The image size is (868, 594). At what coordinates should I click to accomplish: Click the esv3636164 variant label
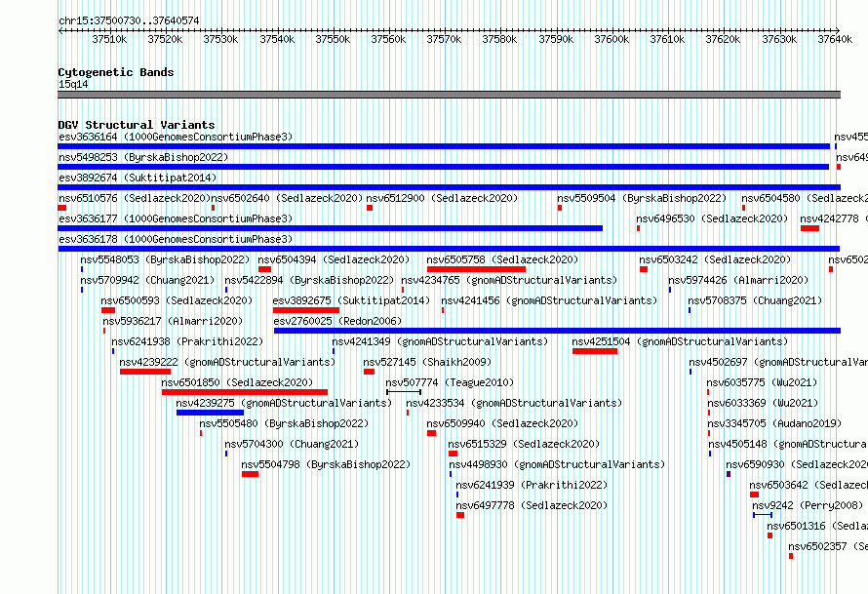pos(176,137)
